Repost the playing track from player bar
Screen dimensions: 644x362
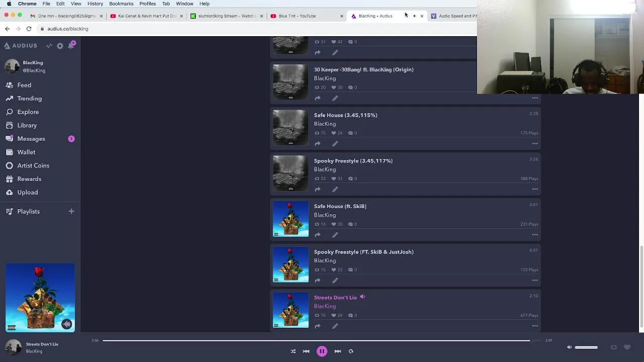pos(614,347)
